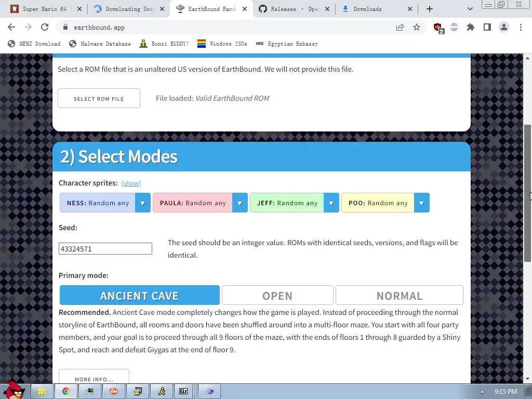Click the scrollbar down arrow
This screenshot has width=532, height=399.
(x=528, y=379)
